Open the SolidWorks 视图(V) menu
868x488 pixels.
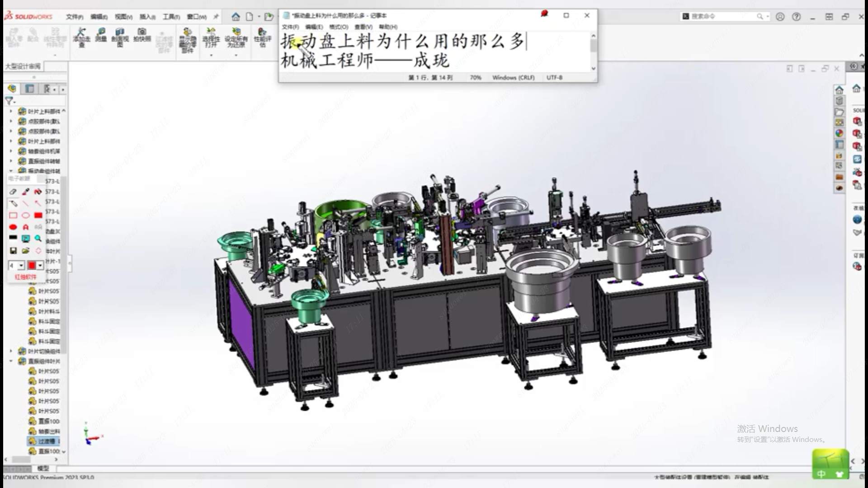point(123,17)
